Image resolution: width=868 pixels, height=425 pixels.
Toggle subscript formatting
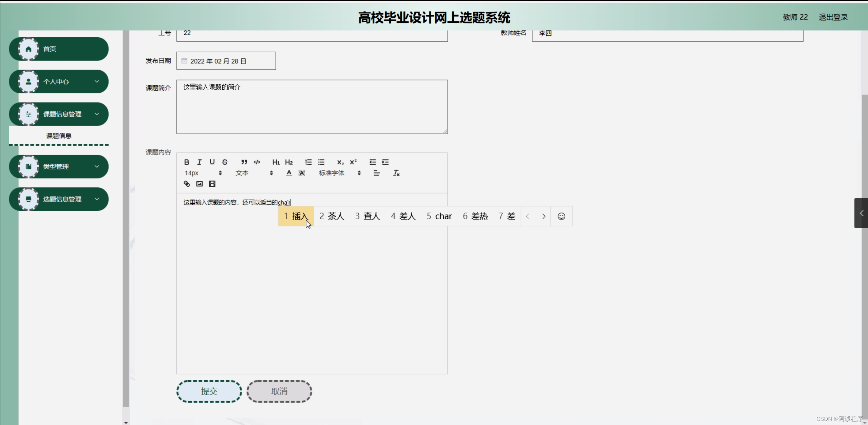[340, 162]
